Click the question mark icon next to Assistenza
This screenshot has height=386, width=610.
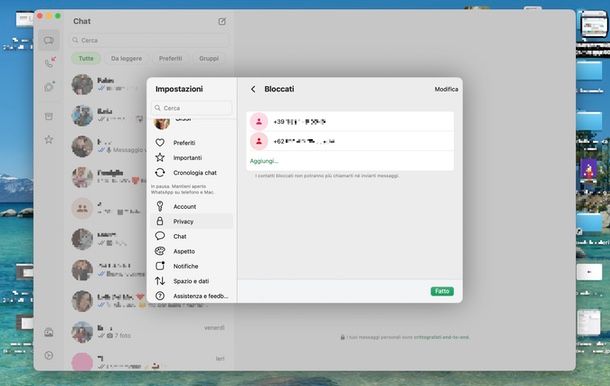tap(160, 296)
